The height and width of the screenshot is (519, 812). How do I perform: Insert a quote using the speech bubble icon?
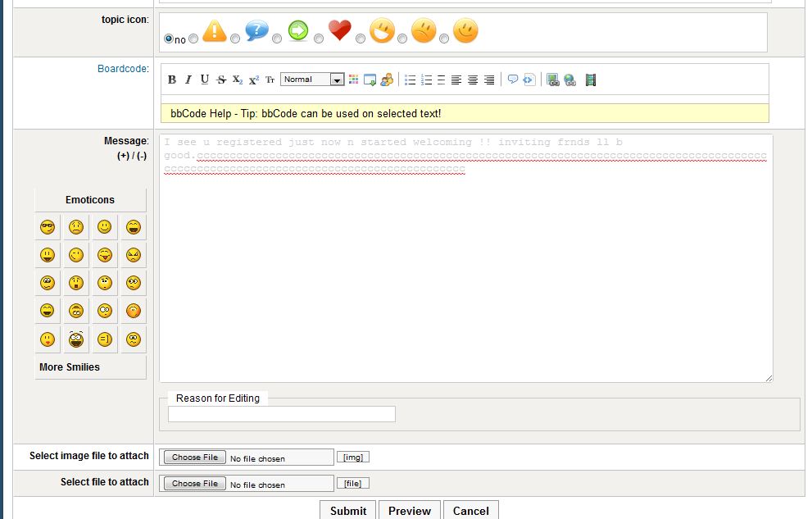(x=513, y=80)
